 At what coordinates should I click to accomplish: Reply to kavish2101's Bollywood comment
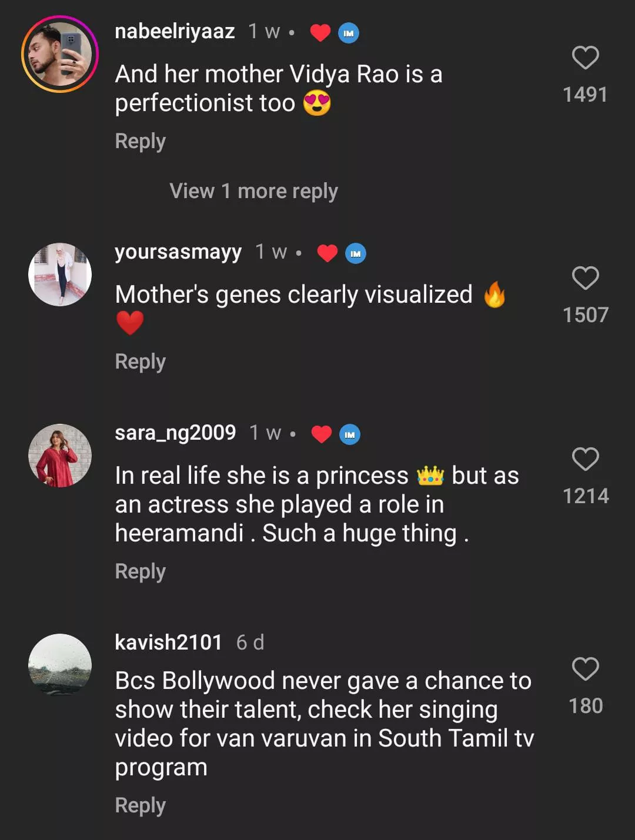pos(140,805)
